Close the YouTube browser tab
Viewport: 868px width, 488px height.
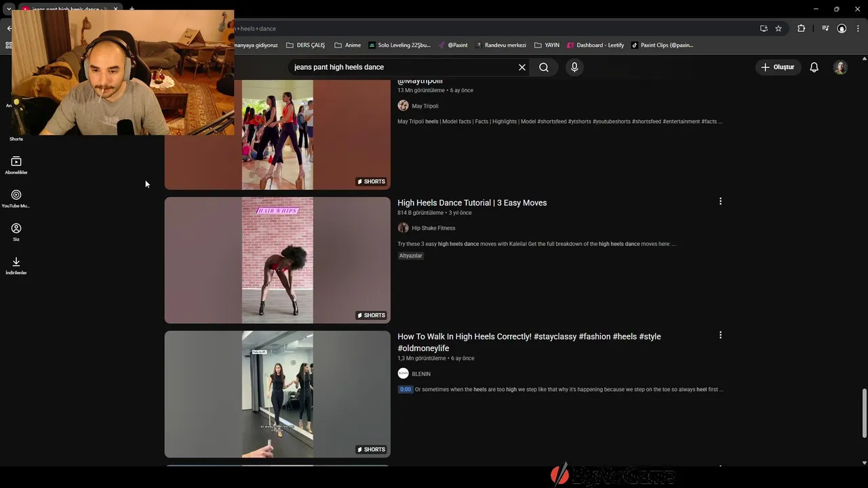116,9
